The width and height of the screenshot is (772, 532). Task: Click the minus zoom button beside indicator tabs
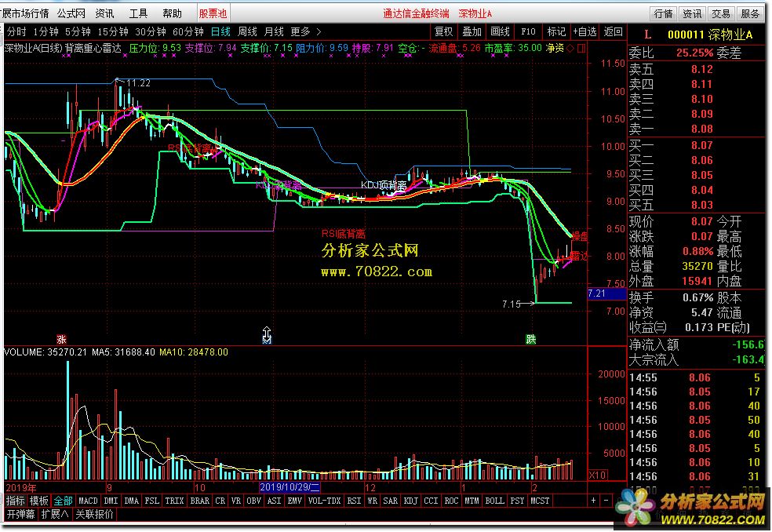pos(606,500)
